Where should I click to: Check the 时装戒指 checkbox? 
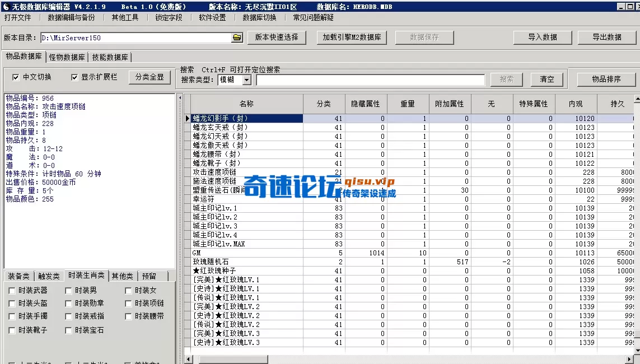click(x=68, y=316)
